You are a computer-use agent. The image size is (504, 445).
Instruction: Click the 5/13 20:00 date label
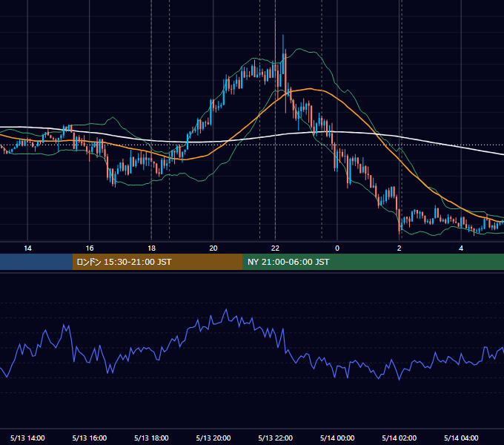point(213,438)
